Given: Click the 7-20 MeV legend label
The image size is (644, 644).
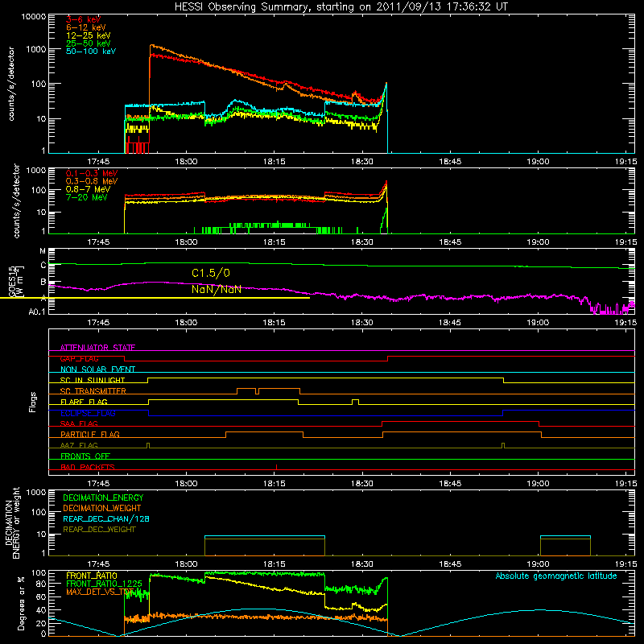Looking at the screenshot, I should pos(87,197).
